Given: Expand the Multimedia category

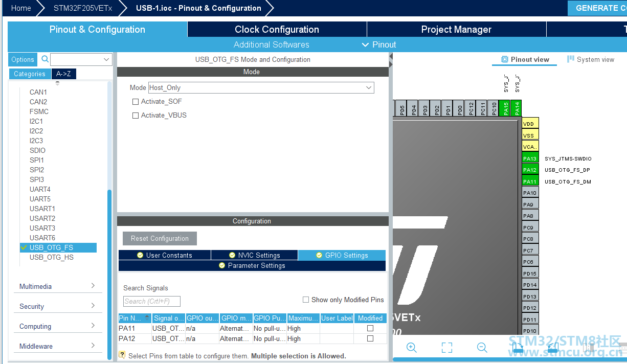Looking at the screenshot, I should 57,286.
